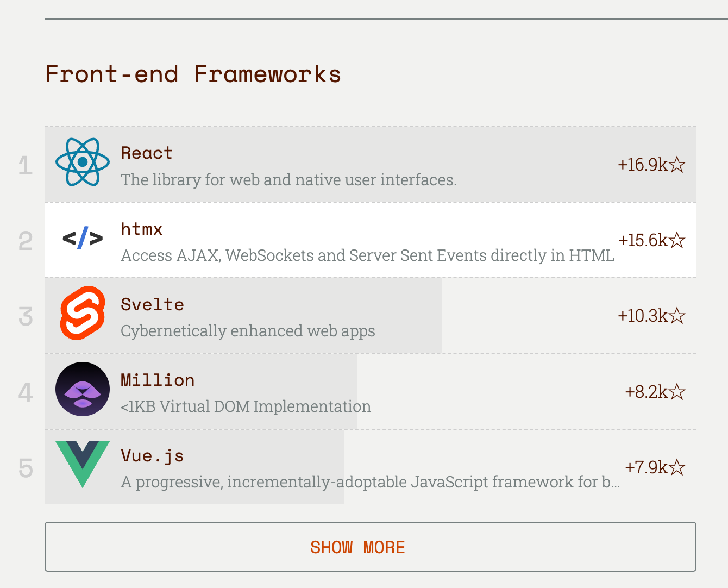Click the htmx code-bracket logo
Image resolution: width=728 pixels, height=588 pixels.
(x=83, y=238)
